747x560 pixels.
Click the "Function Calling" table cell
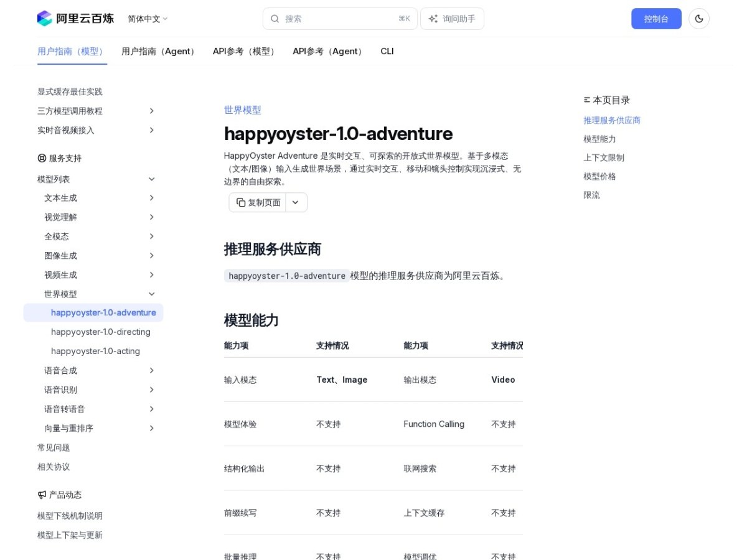coord(434,424)
